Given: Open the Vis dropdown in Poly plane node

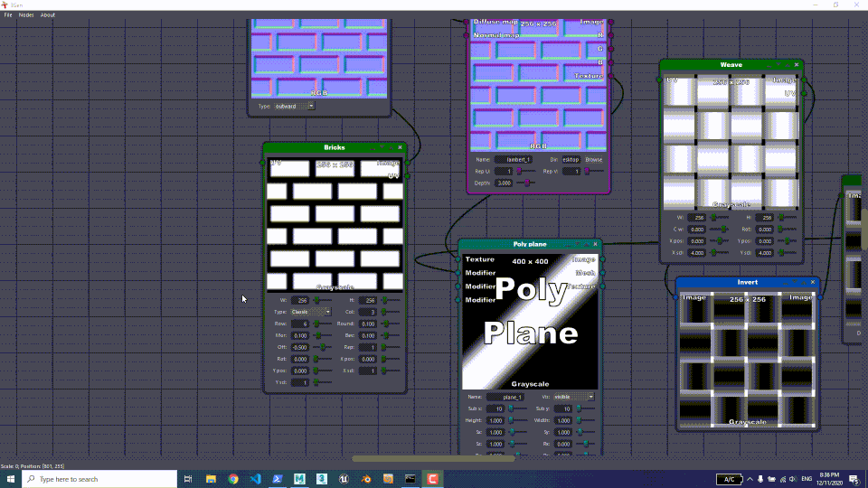Looking at the screenshot, I should coord(573,397).
